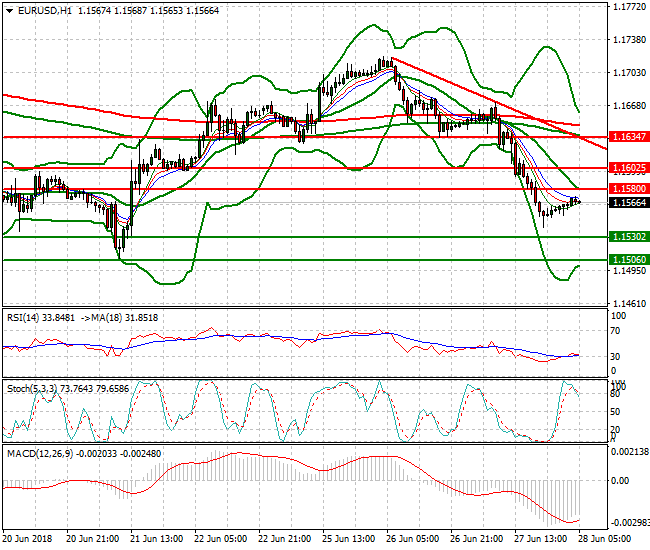The height and width of the screenshot is (550, 650).
Task: Click the 1.17380 price scale value
Action: click(x=629, y=40)
